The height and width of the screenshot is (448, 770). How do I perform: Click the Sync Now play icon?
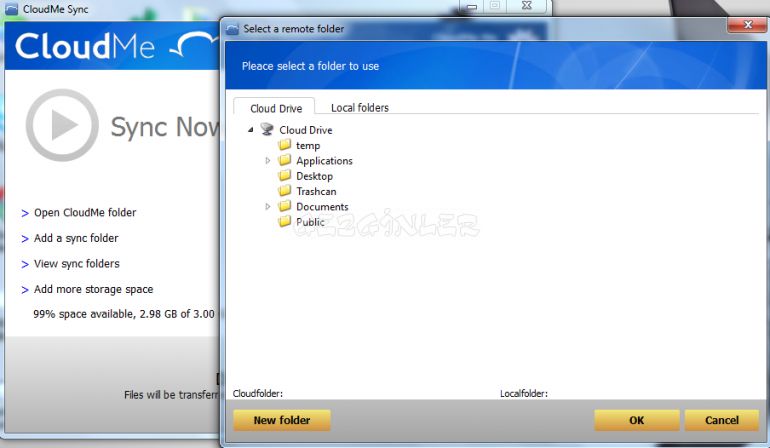click(x=62, y=125)
